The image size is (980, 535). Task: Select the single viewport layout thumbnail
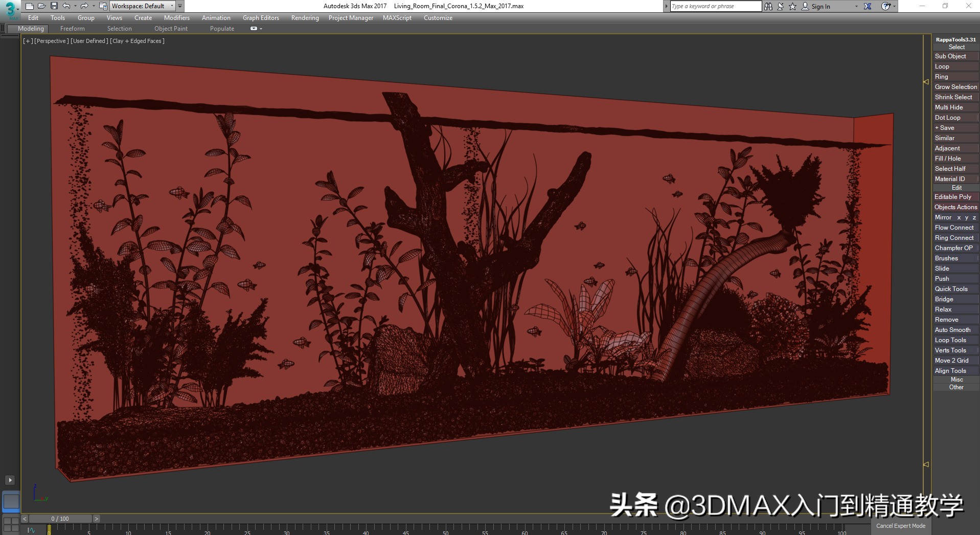pyautogui.click(x=11, y=502)
